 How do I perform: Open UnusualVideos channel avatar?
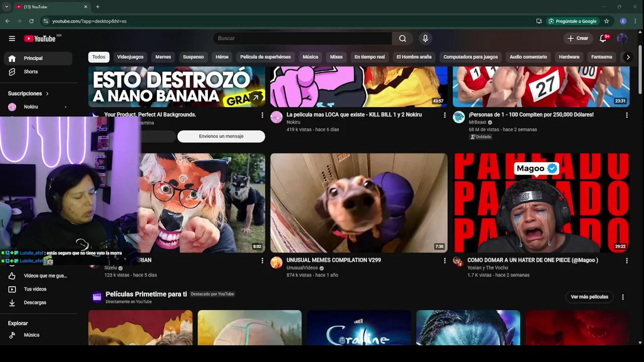tap(276, 262)
